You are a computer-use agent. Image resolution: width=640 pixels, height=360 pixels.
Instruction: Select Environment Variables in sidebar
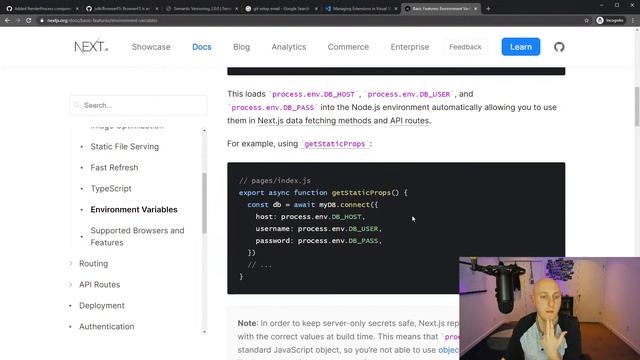click(x=134, y=210)
